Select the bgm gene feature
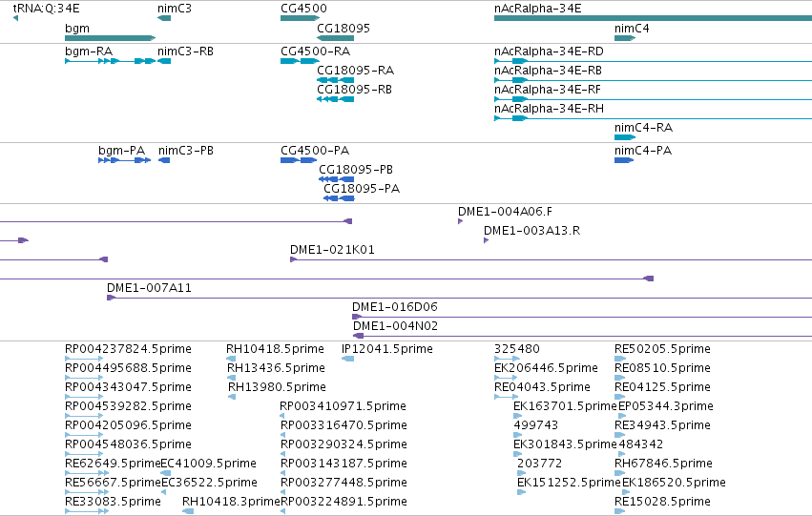This screenshot has width=812, height=516. tap(111, 38)
